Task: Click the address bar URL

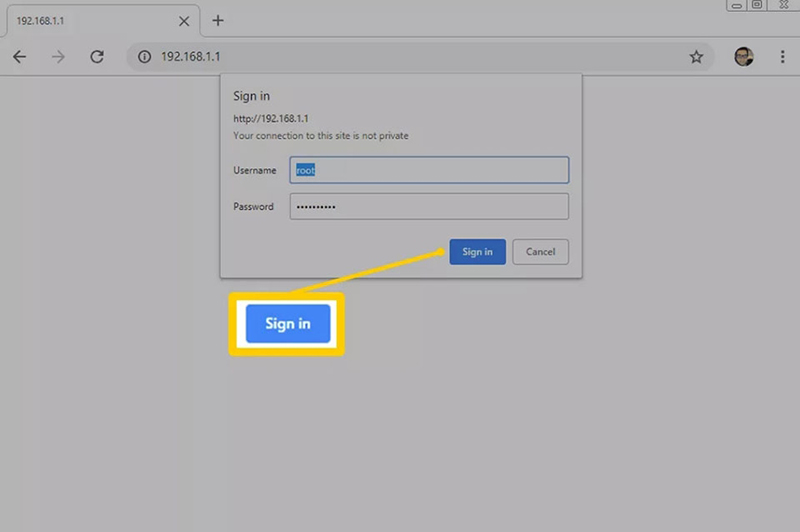Action: click(x=400, y=57)
